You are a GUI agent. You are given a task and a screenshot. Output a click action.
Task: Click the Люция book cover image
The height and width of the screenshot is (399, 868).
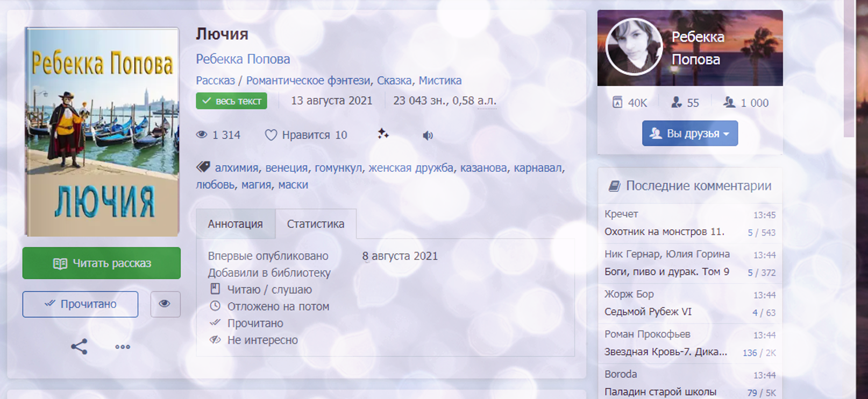coord(102,132)
